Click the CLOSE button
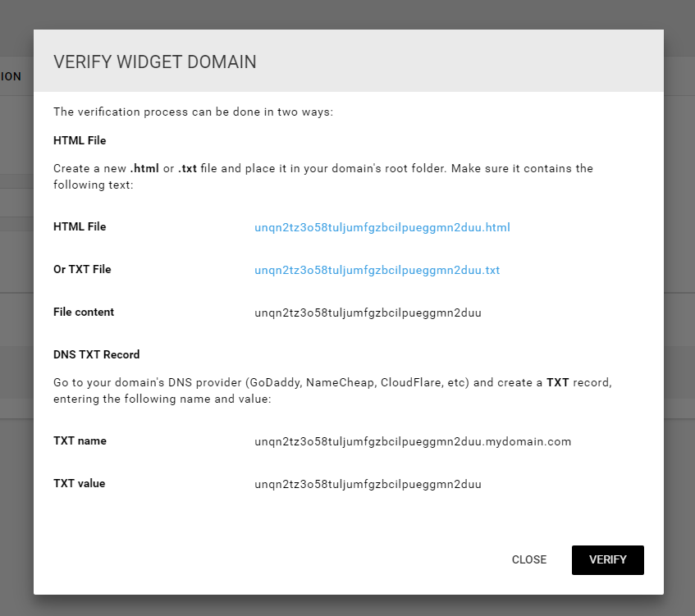The image size is (695, 616). click(x=529, y=559)
